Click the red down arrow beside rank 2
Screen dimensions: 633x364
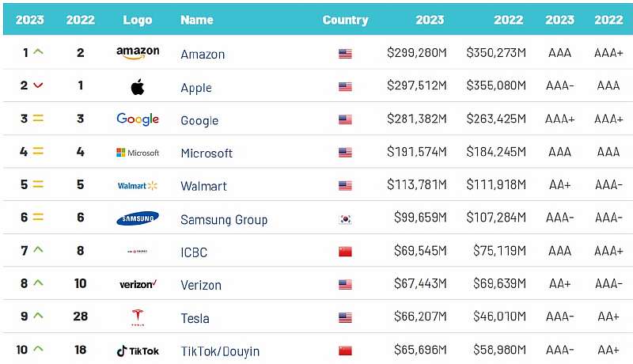coord(38,85)
